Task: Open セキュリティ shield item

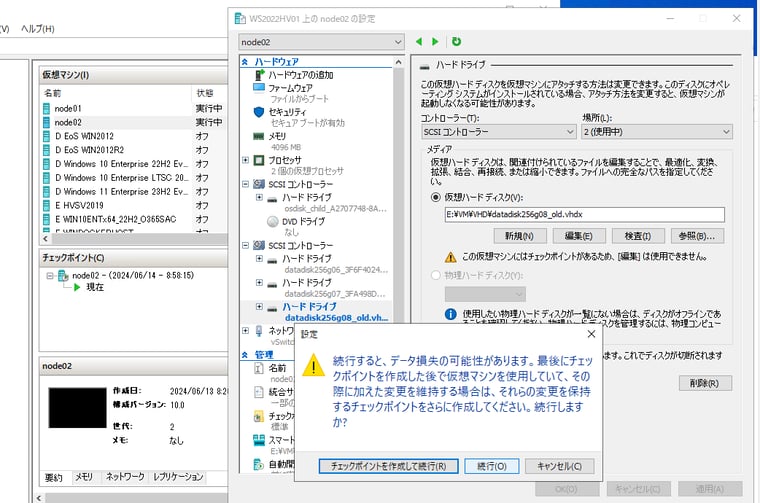Action: pyautogui.click(x=287, y=112)
